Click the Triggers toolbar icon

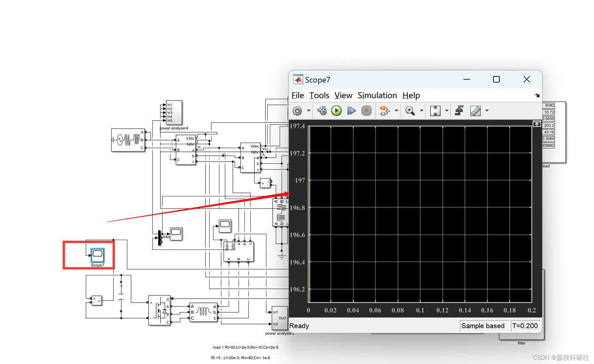click(x=459, y=111)
